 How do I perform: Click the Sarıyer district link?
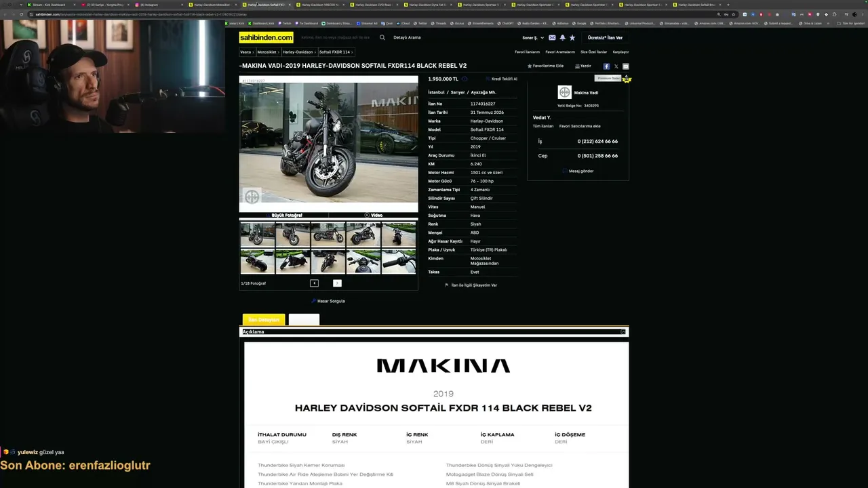coord(459,92)
